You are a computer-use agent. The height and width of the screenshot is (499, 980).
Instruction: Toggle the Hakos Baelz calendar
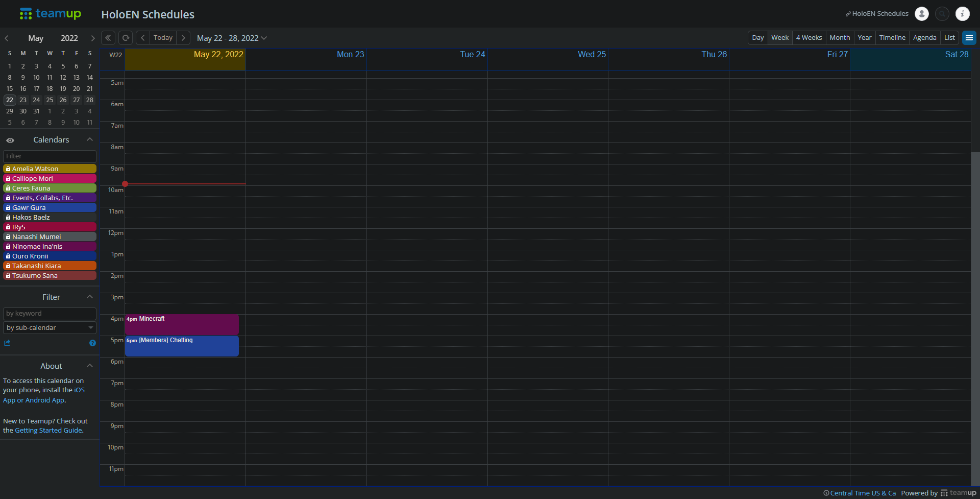pyautogui.click(x=50, y=217)
